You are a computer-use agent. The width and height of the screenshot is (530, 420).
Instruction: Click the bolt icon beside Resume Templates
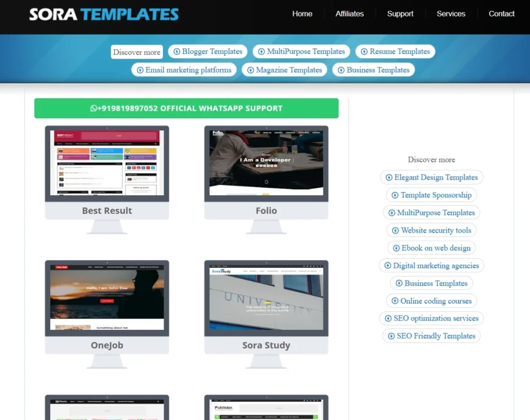click(x=364, y=51)
